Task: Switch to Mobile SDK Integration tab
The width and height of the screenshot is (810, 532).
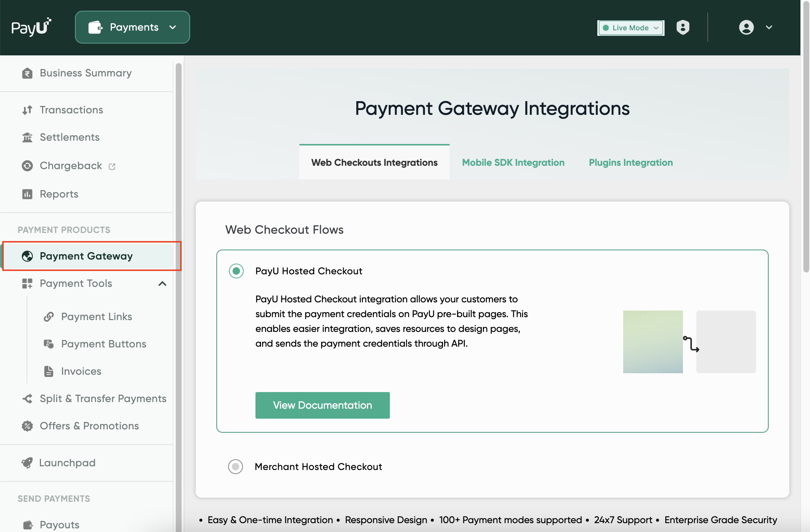Action: tap(513, 162)
